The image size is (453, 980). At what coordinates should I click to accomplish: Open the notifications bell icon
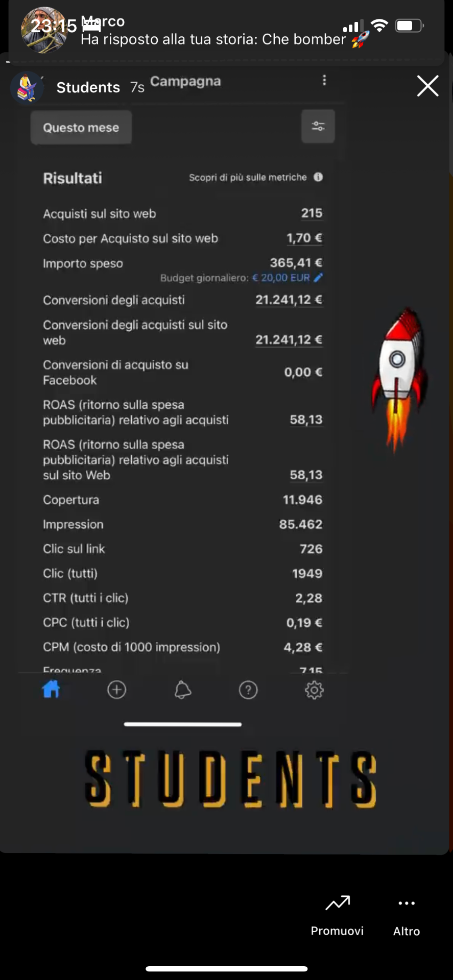[183, 690]
